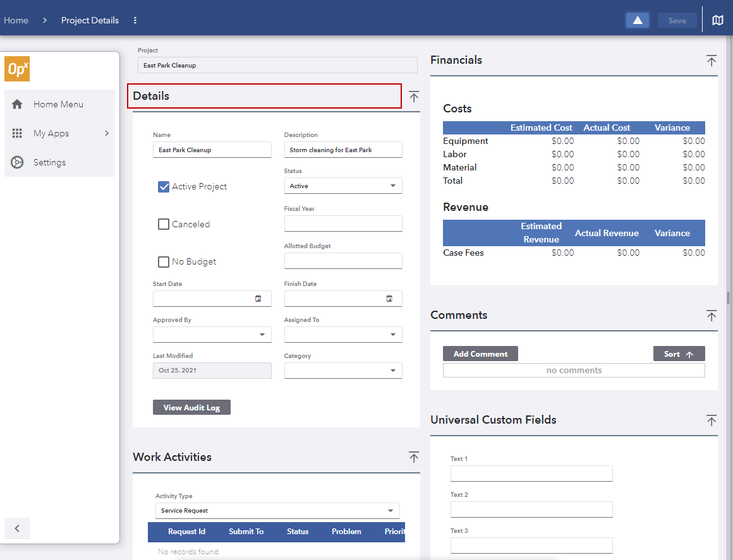Click the orange Op logo
The image size is (733, 560).
tap(17, 69)
